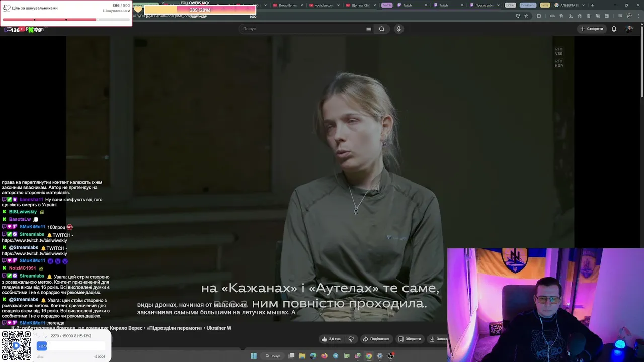Open the YouTube account avatar menu
Screen dimensions: 644x362
[629, 29]
